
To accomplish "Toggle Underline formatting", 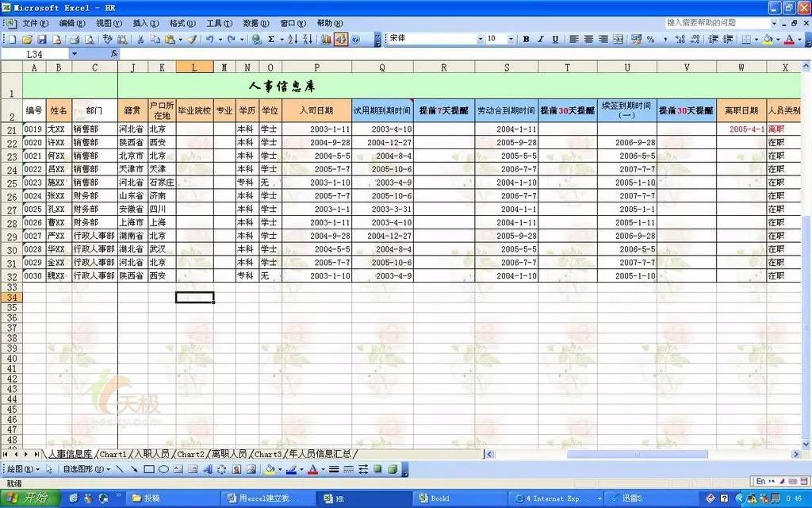I will (555, 38).
